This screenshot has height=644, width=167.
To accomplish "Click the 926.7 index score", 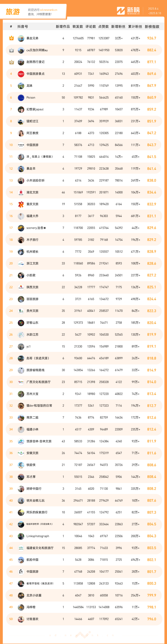I will tap(152, 38).
